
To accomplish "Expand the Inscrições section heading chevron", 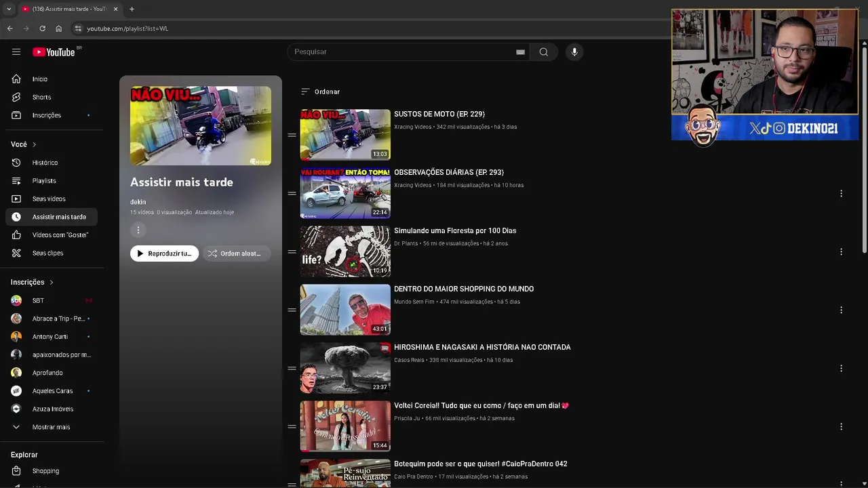I will click(x=51, y=282).
